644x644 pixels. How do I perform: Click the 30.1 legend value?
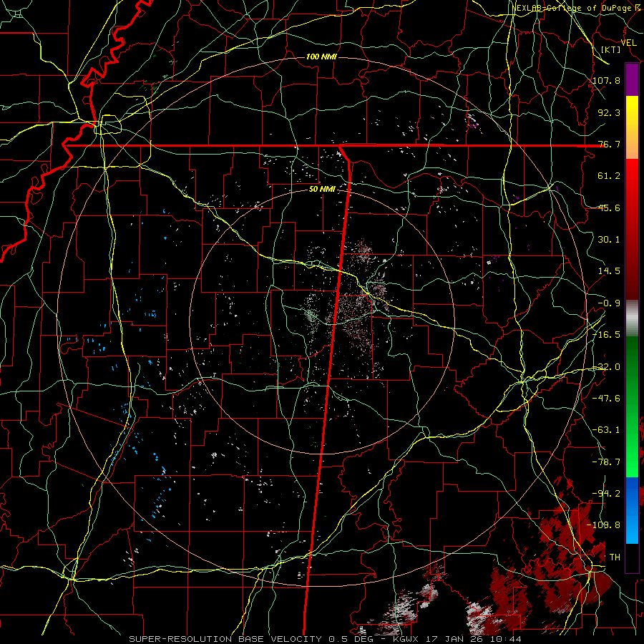point(609,240)
